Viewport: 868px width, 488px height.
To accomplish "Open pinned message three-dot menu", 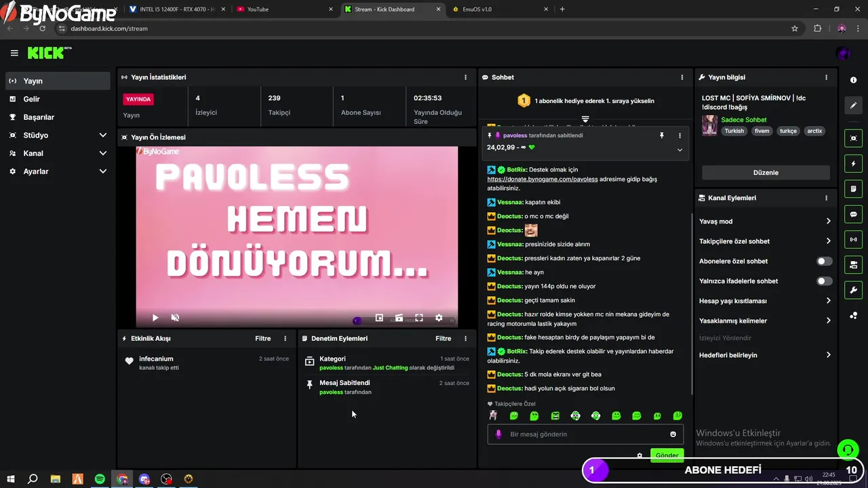I will coord(679,136).
